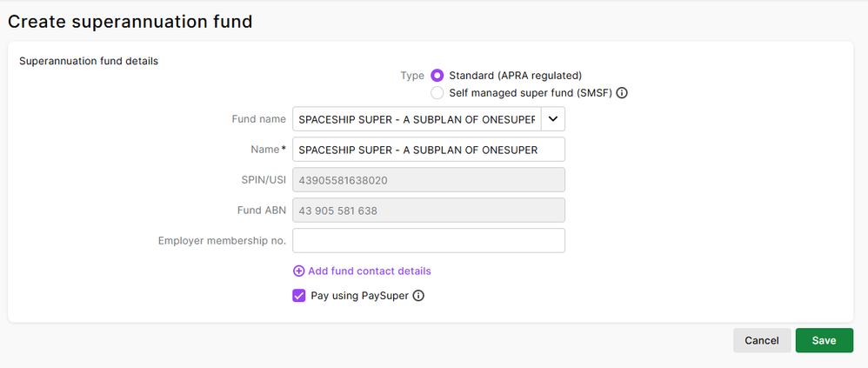This screenshot has width=868, height=368.
Task: Click the Employer membership no. label
Action: pyautogui.click(x=222, y=240)
